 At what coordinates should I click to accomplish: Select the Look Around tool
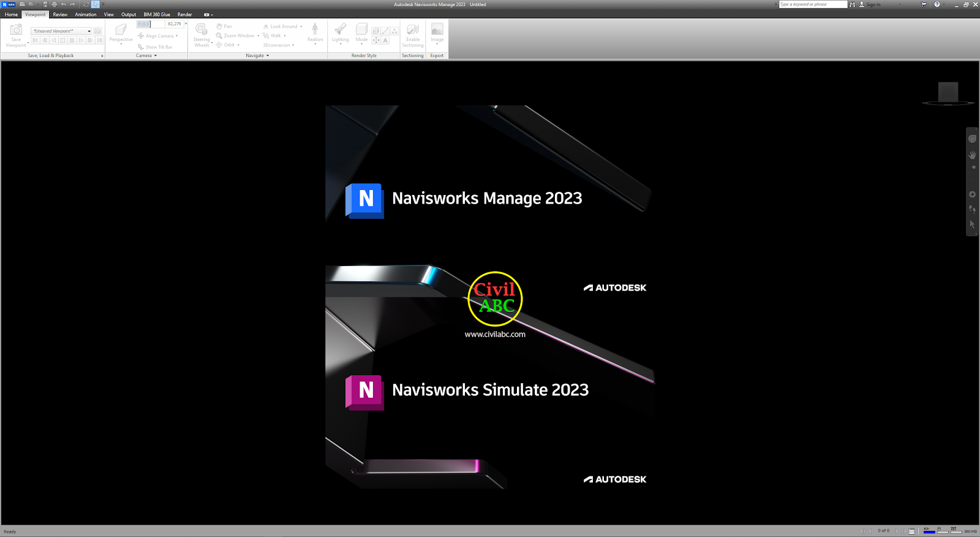tap(280, 26)
